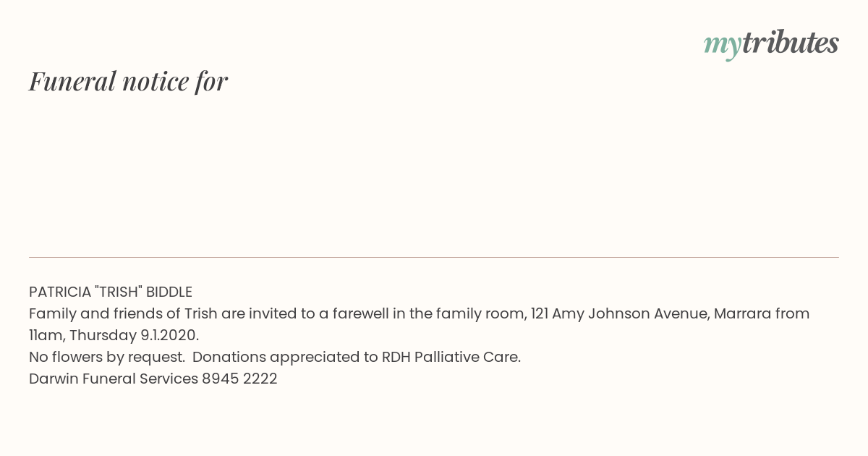This screenshot has height=456, width=868.
Task: Click the word "Funeral" in the heading
Action: pyautogui.click(x=72, y=81)
